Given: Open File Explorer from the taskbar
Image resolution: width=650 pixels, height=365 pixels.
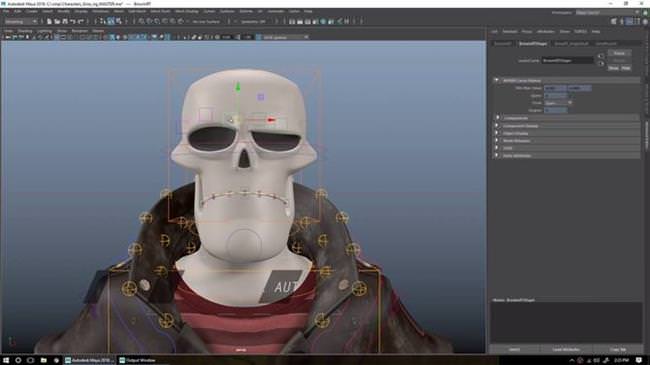Looking at the screenshot, I should (x=44, y=360).
